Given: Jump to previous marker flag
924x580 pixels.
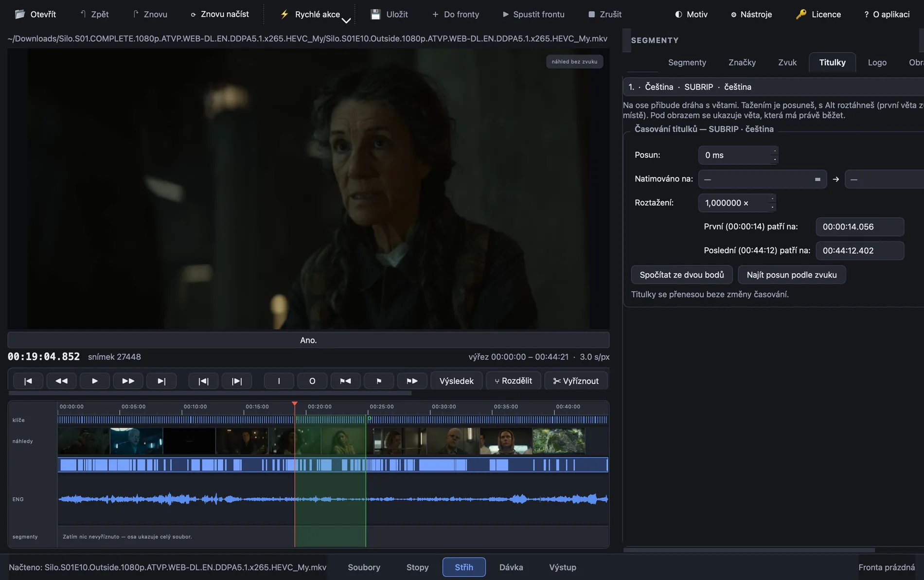Looking at the screenshot, I should coord(345,381).
